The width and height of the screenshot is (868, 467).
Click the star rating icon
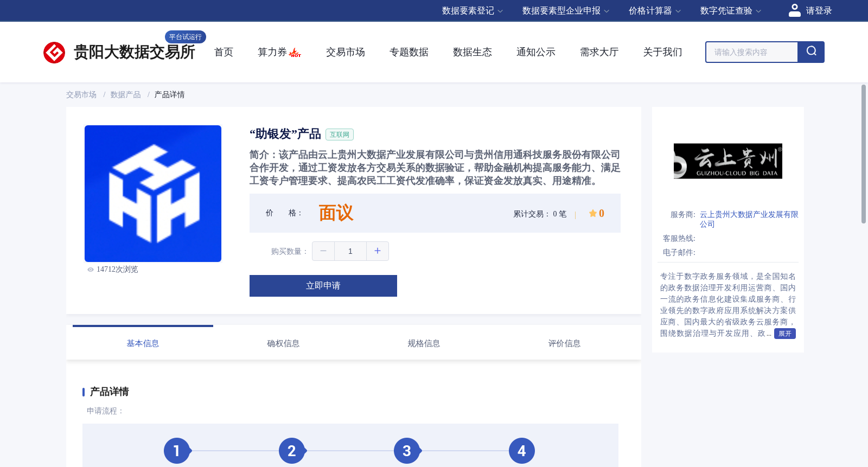(593, 213)
